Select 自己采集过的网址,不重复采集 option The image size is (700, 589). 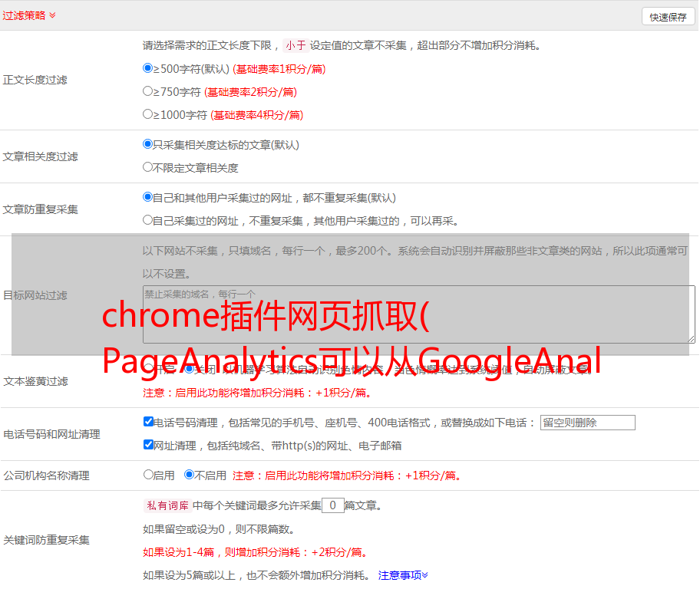147,220
